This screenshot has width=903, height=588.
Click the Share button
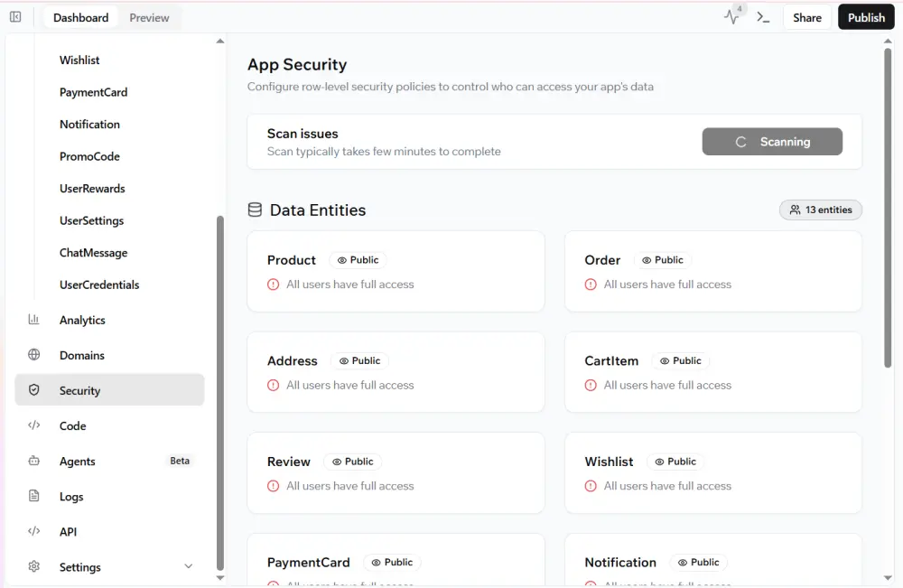point(806,16)
